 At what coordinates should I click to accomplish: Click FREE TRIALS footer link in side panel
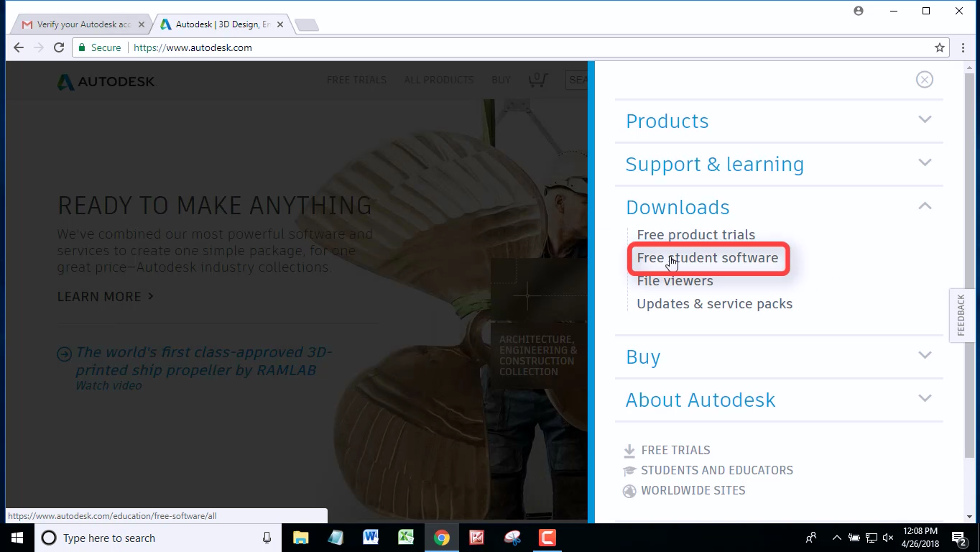click(675, 450)
